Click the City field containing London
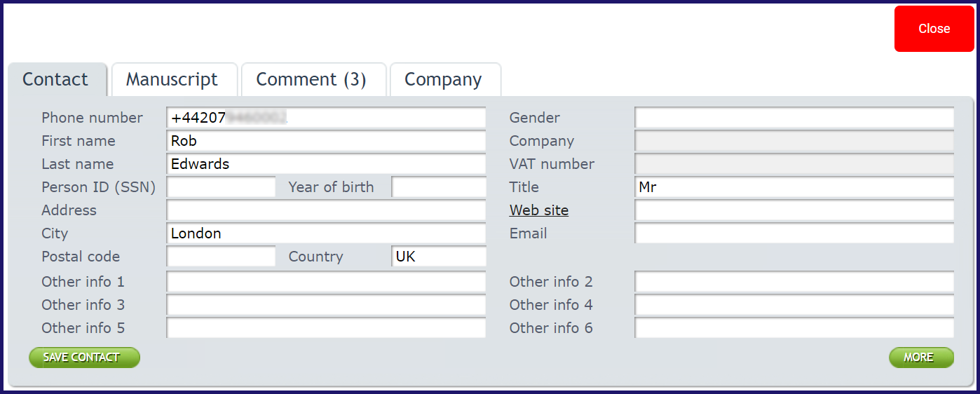This screenshot has height=394, width=980. (x=326, y=233)
